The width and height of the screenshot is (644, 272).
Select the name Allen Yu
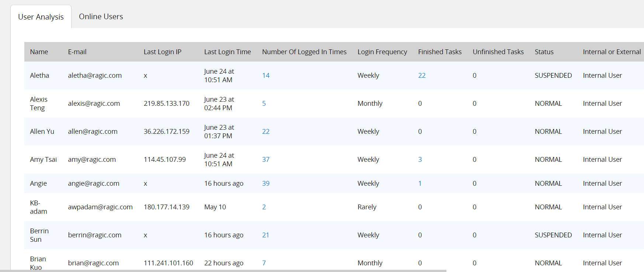click(42, 132)
